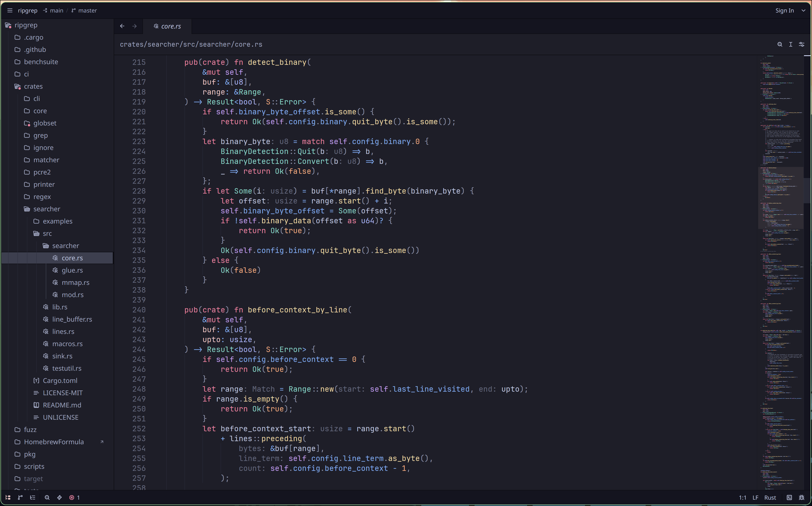Open buffer search magnifier icon
Image resolution: width=812 pixels, height=506 pixels.
(x=780, y=44)
